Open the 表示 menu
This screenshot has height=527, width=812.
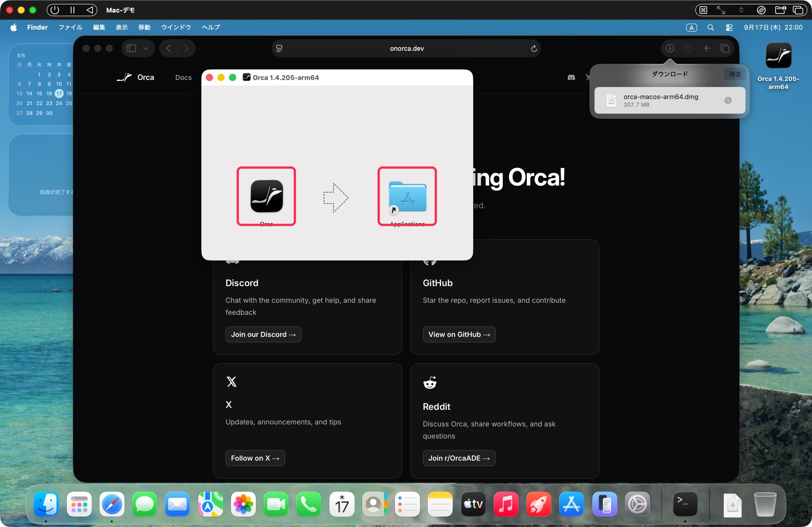122,27
